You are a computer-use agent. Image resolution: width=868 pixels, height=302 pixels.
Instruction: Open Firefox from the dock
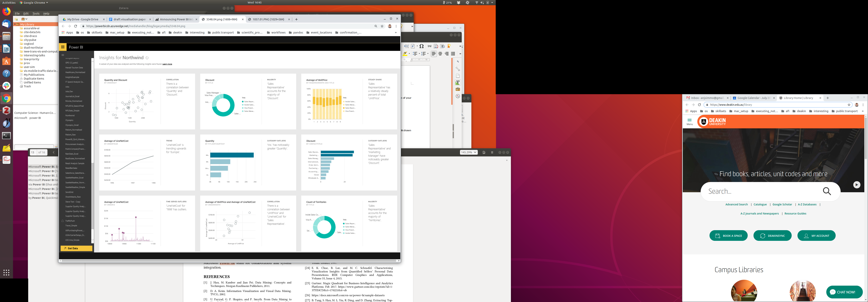coord(6,11)
